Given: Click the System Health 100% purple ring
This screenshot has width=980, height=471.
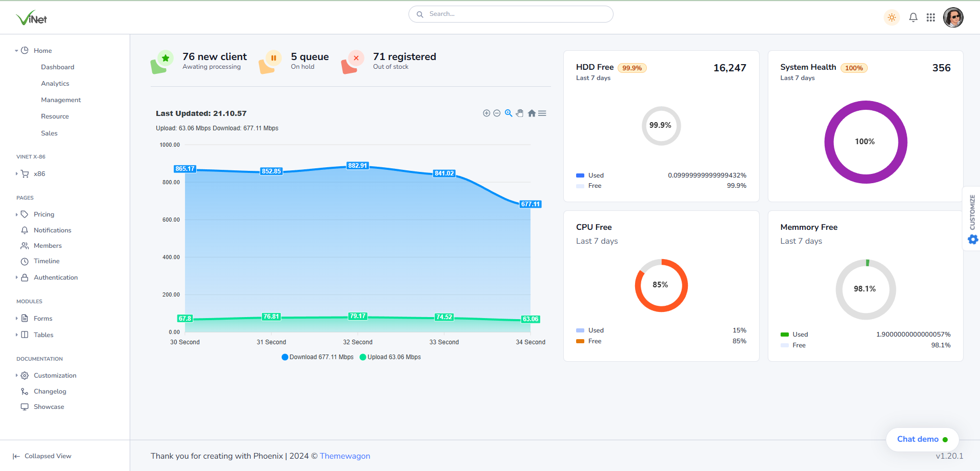Looking at the screenshot, I should coord(866,142).
